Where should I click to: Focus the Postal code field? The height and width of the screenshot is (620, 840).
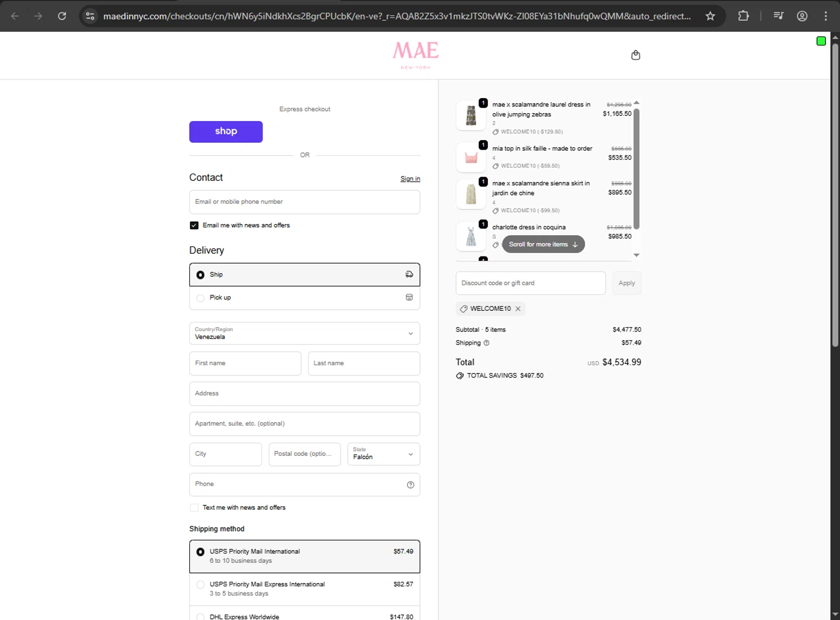(x=305, y=454)
